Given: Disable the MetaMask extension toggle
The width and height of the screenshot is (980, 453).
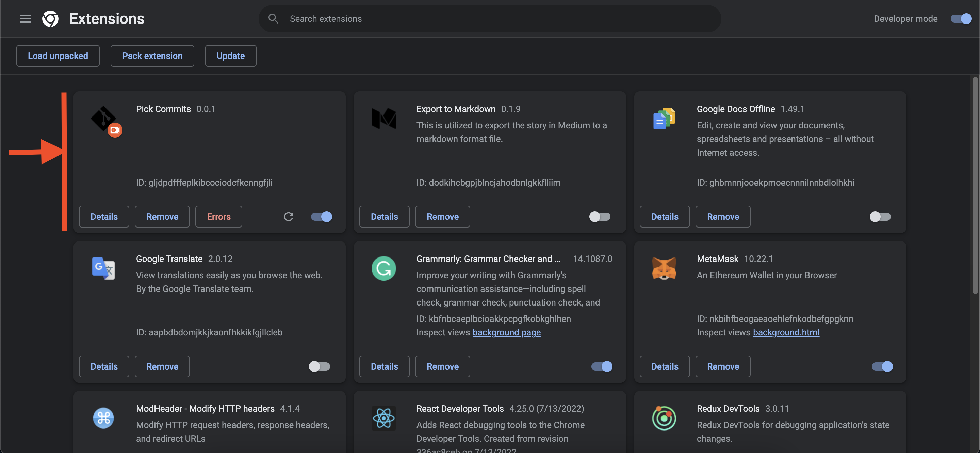Looking at the screenshot, I should click(x=882, y=366).
